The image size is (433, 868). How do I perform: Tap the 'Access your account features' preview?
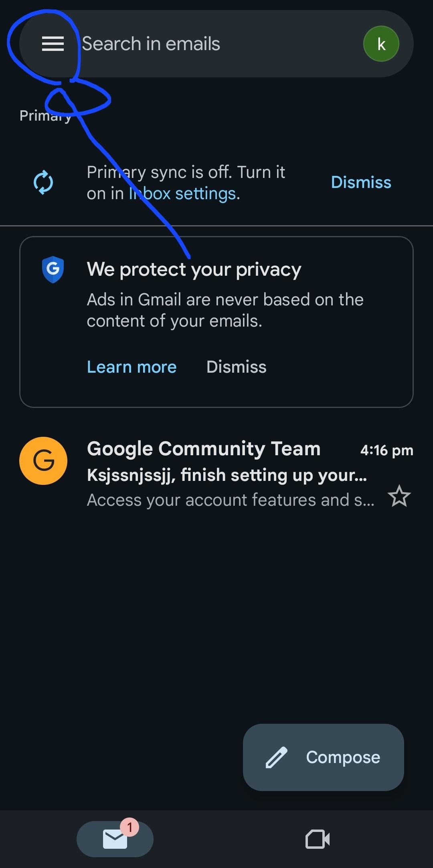pyautogui.click(x=231, y=500)
